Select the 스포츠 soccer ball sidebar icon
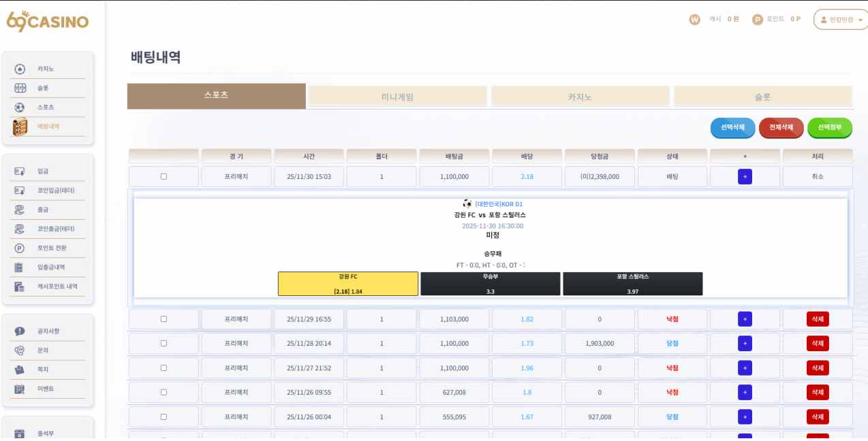Viewport: 868px width, 441px height. click(20, 108)
